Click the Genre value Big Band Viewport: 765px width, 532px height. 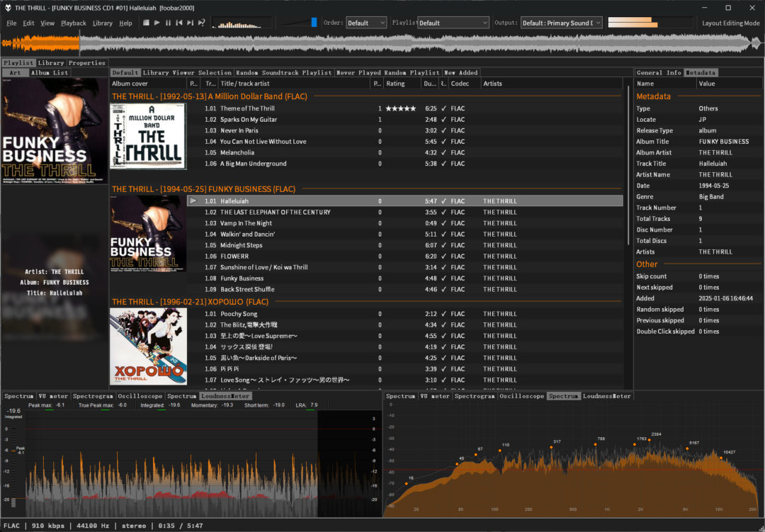pos(711,197)
